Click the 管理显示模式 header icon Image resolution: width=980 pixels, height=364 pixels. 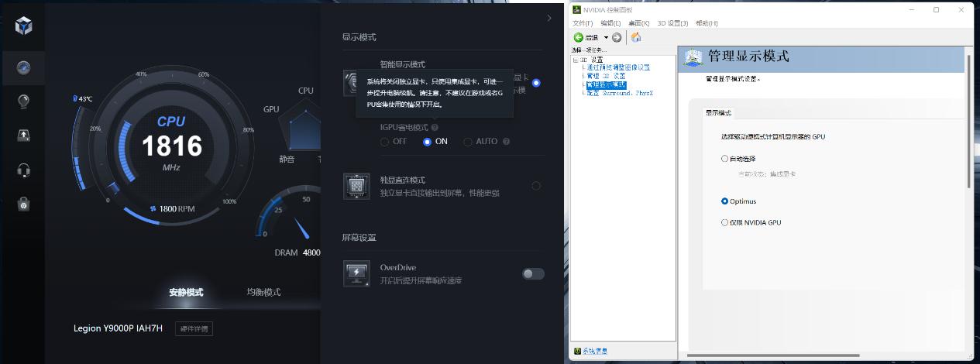[x=693, y=57]
